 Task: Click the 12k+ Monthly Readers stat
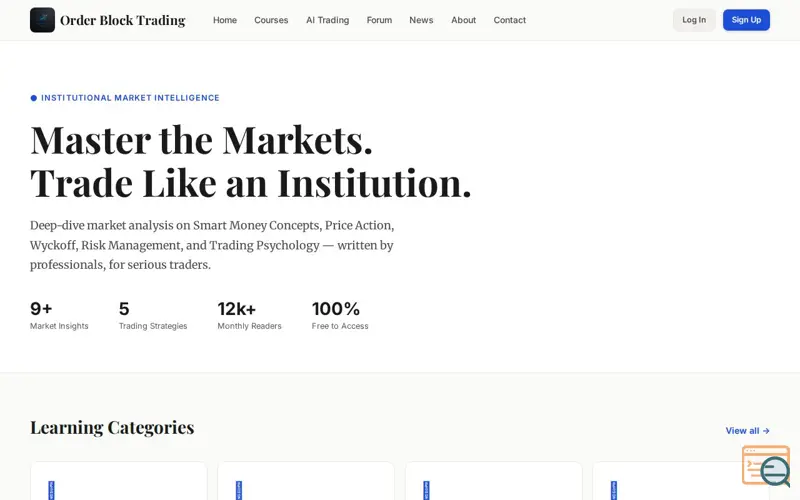point(249,315)
